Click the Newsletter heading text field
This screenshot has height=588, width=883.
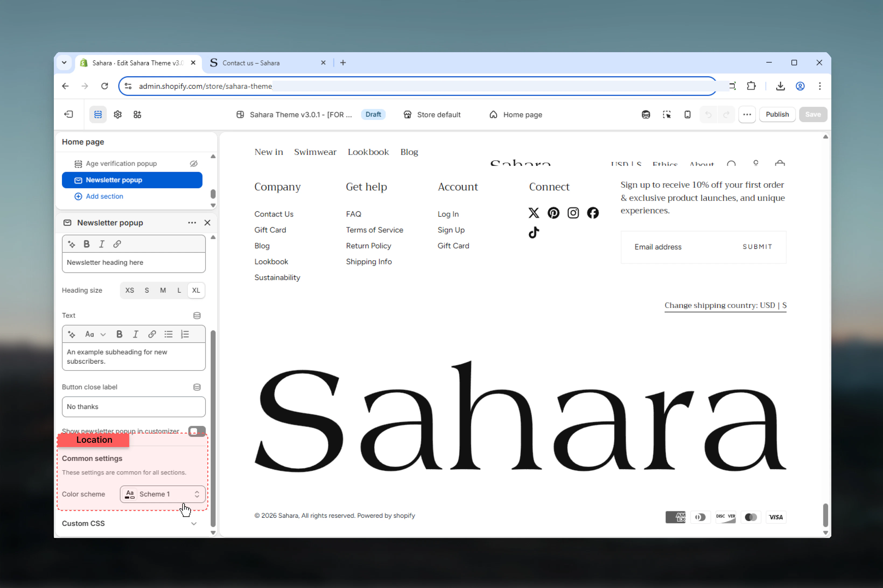tap(134, 263)
